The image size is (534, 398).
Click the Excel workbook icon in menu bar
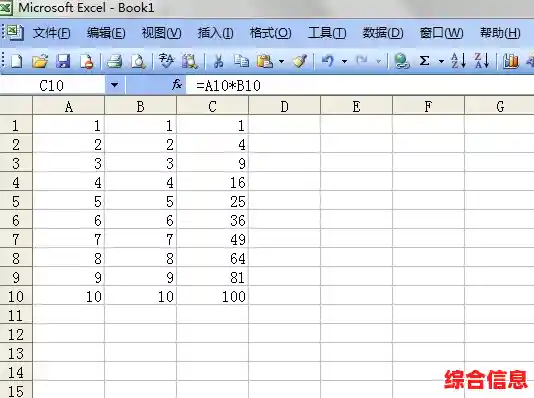pyautogui.click(x=15, y=33)
